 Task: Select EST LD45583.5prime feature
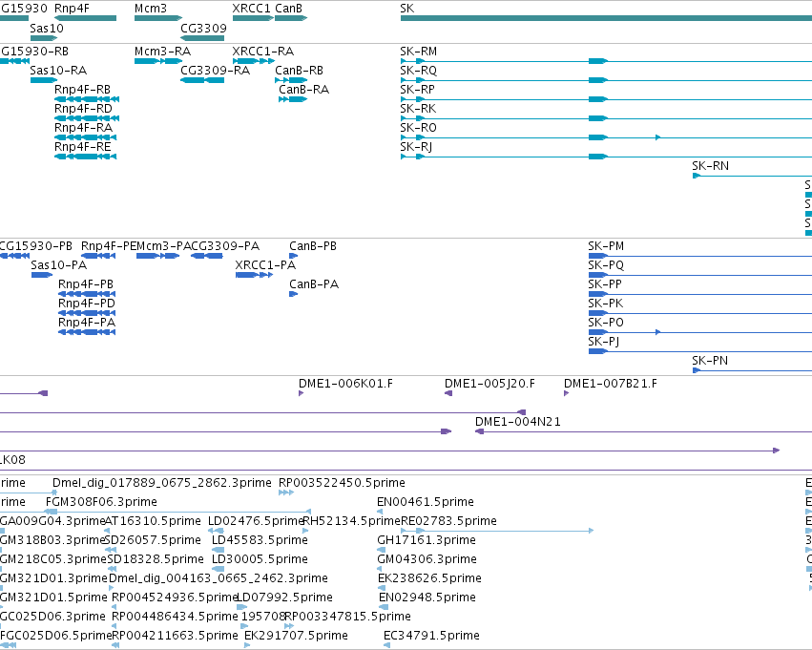tap(218, 550)
